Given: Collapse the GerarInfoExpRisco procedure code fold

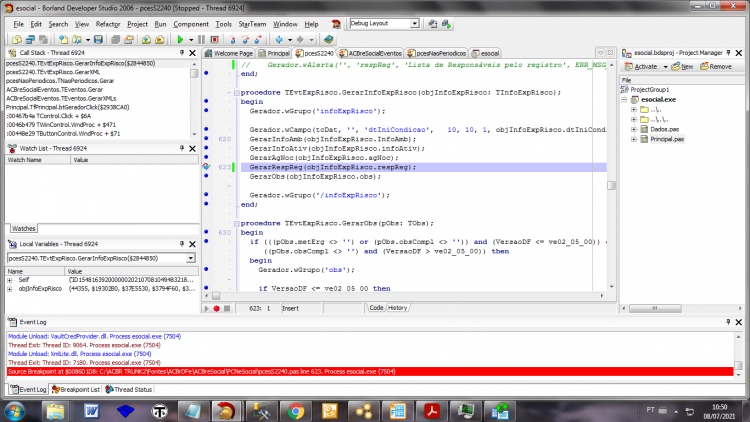Looking at the screenshot, I should tap(237, 93).
